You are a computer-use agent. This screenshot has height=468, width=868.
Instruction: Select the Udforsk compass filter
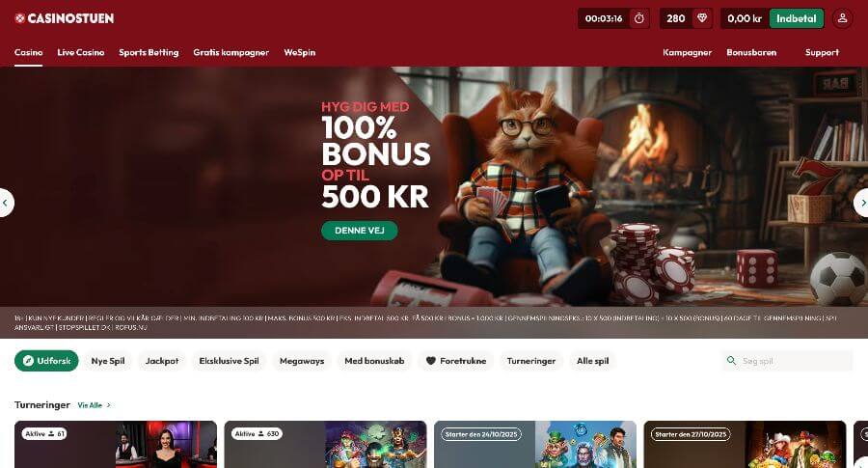pos(46,361)
